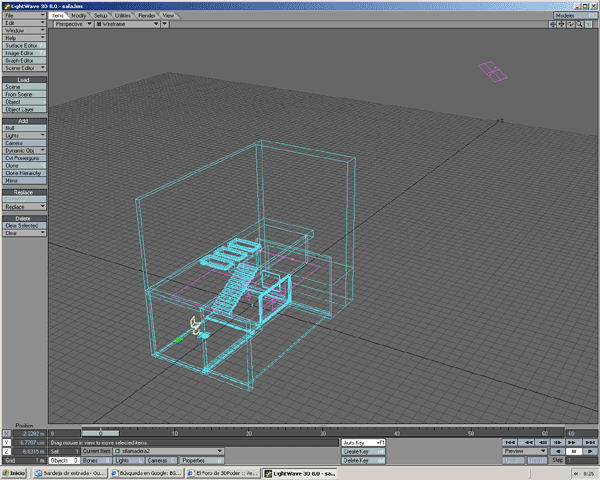Toggle the Y axis channel button

7,442
